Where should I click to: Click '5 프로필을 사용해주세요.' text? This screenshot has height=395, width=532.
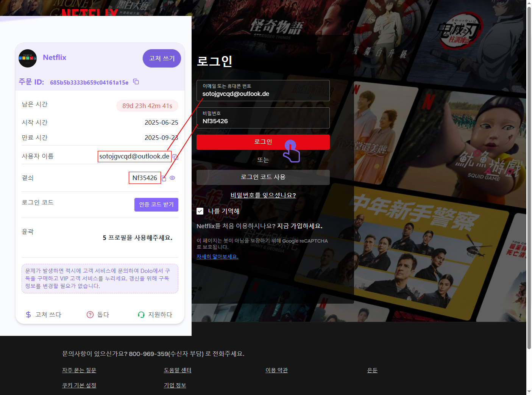(137, 238)
